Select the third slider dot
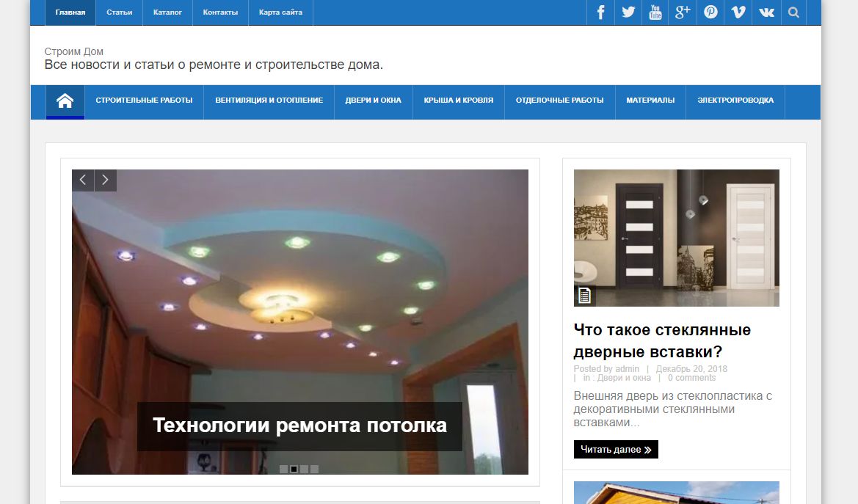 305,469
